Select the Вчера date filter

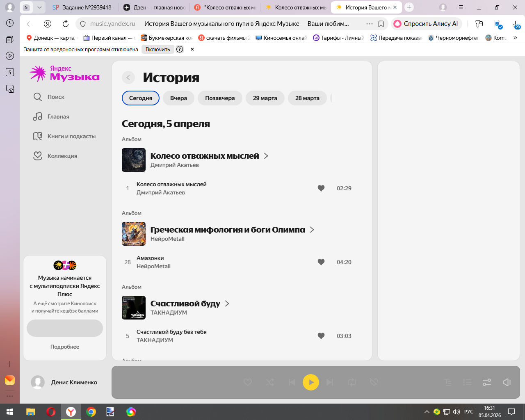coord(178,98)
